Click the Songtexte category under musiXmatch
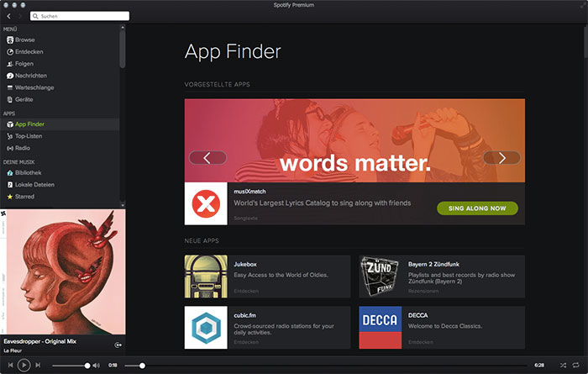Viewport: 588px width, 374px height. [245, 219]
